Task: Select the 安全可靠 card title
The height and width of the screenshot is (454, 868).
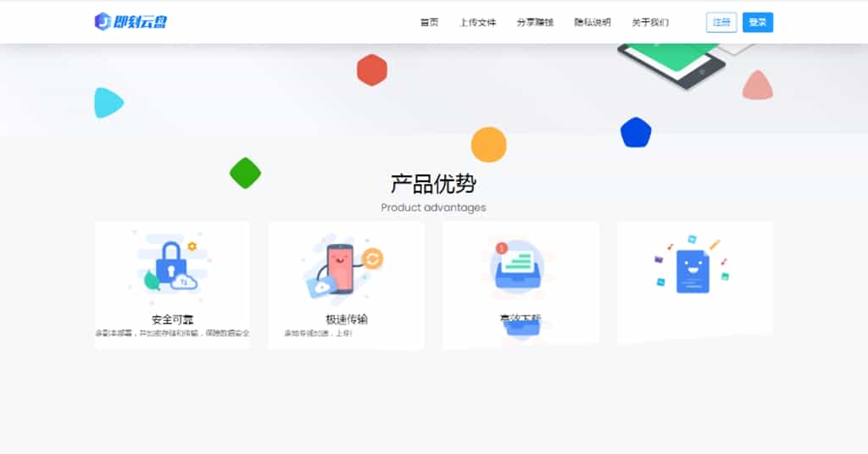Action: (172, 319)
